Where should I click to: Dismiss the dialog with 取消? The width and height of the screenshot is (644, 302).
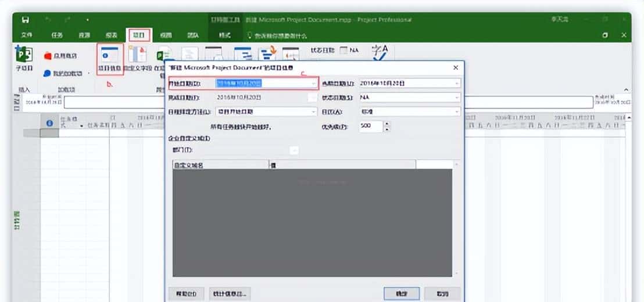click(442, 294)
